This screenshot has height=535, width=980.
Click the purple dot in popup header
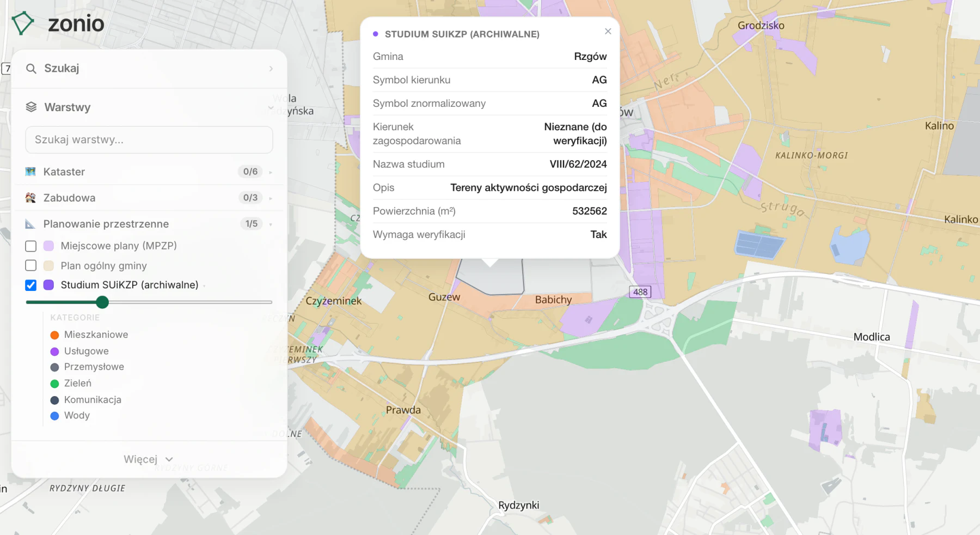click(376, 34)
